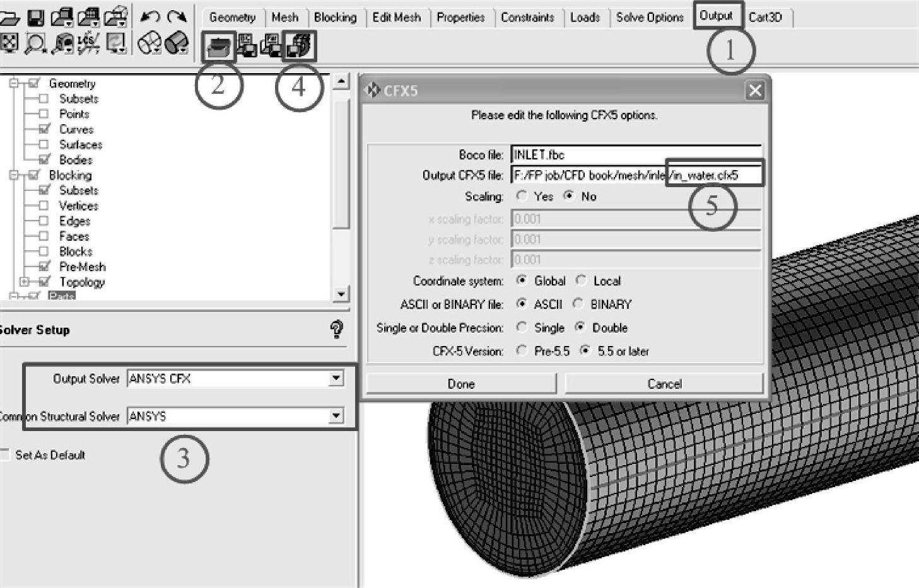The height and width of the screenshot is (588, 919).
Task: Click the zoom magnifier icon
Action: pyautogui.click(x=35, y=43)
